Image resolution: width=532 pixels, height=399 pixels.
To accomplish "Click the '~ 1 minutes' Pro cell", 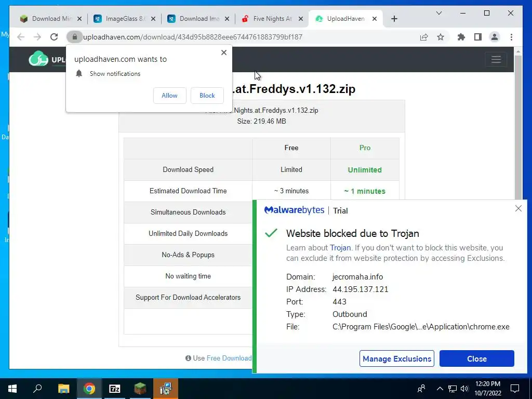I will pyautogui.click(x=365, y=191).
